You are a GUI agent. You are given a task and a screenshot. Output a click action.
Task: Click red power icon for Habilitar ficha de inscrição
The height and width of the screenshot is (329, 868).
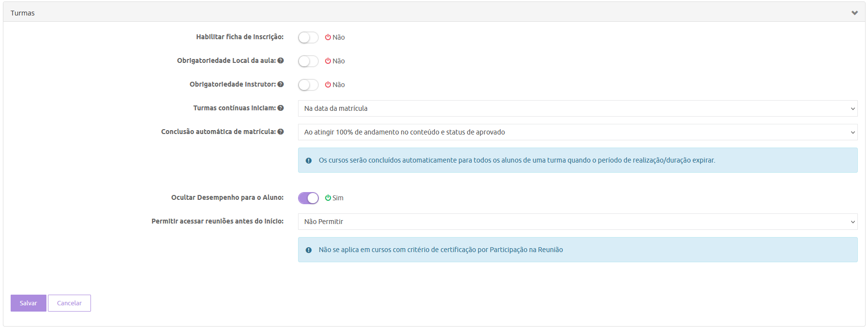(x=328, y=37)
